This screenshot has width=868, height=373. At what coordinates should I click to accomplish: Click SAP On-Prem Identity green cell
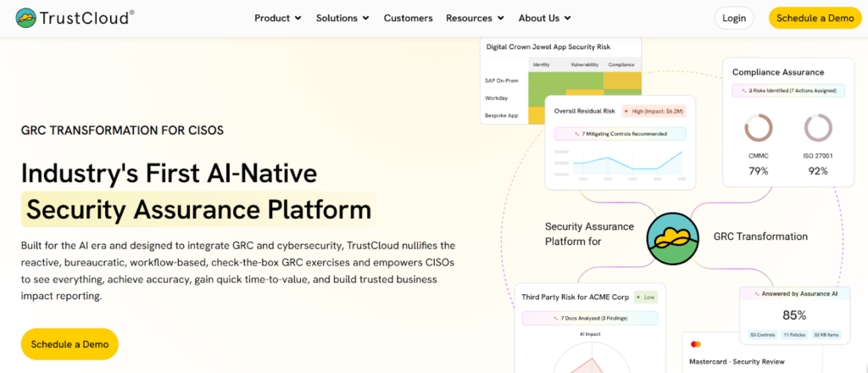(547, 81)
